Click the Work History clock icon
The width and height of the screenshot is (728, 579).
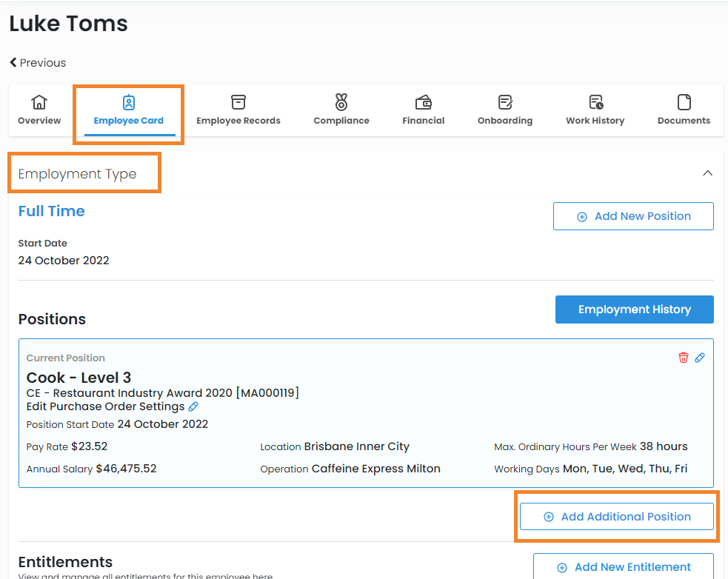click(595, 102)
